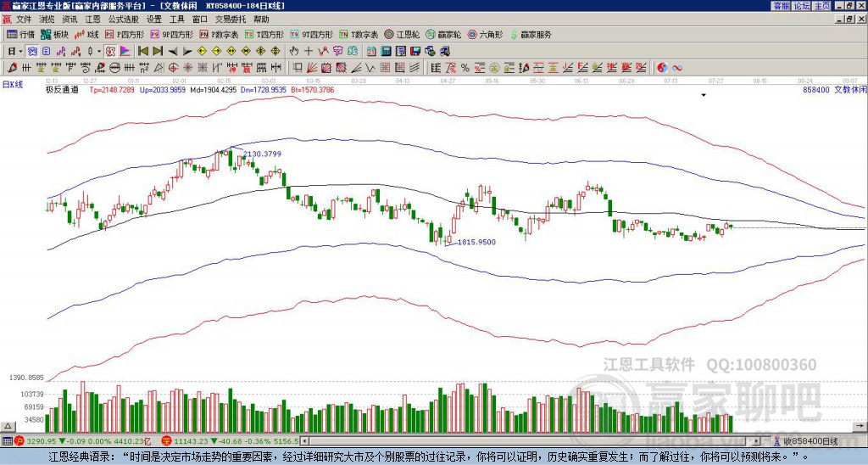
Task: Expand the candlestick type dropdown arrow
Action: (x=99, y=51)
